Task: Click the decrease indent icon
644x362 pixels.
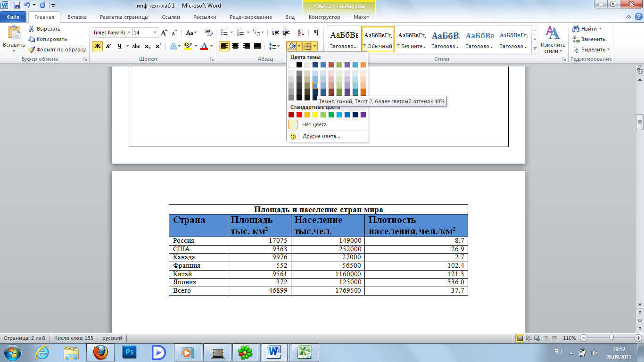Action: coord(276,33)
